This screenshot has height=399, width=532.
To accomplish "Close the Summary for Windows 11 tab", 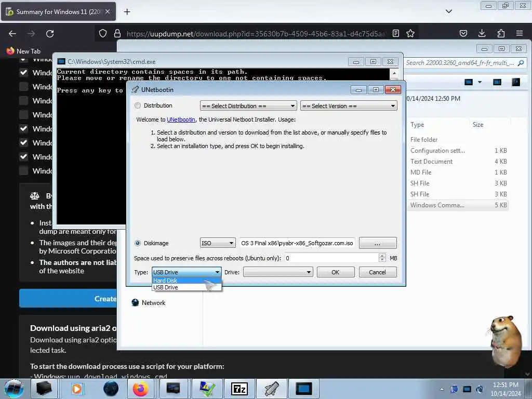I will pyautogui.click(x=108, y=11).
